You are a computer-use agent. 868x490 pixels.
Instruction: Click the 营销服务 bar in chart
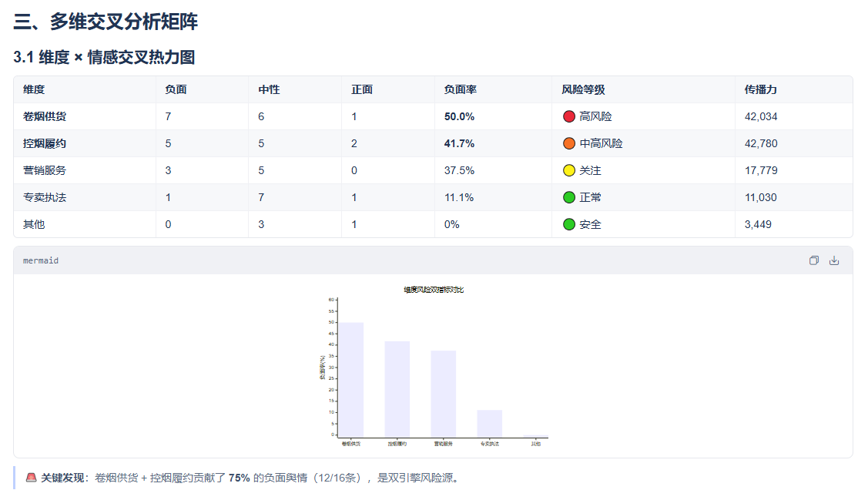(x=444, y=394)
